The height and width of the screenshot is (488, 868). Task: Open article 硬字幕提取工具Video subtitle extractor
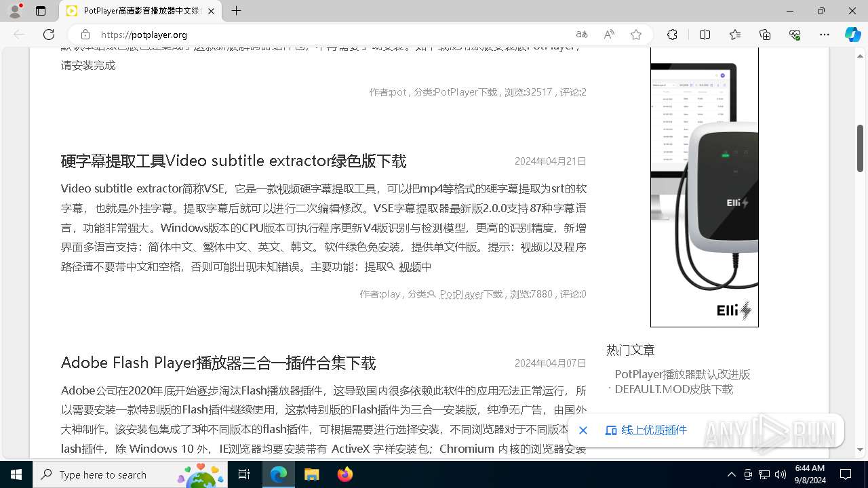[233, 161]
